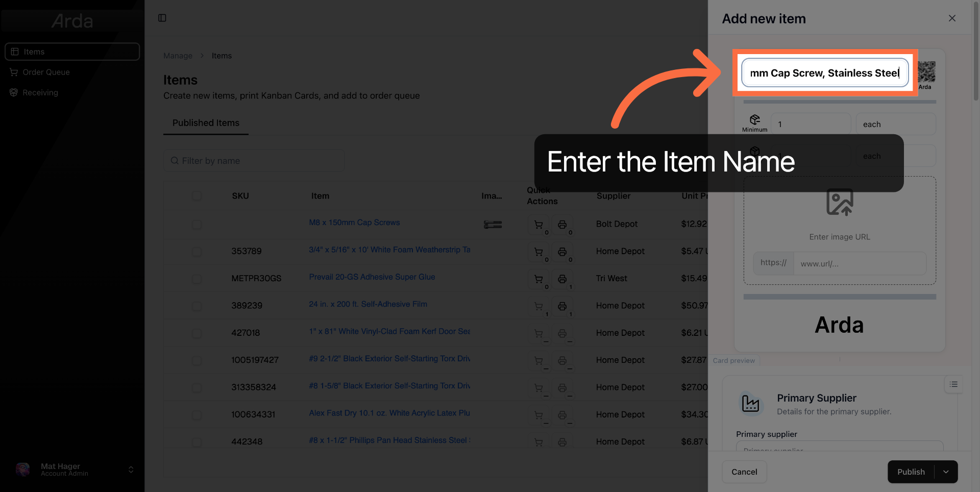Close the Add new item panel
This screenshot has height=492, width=980.
(952, 18)
